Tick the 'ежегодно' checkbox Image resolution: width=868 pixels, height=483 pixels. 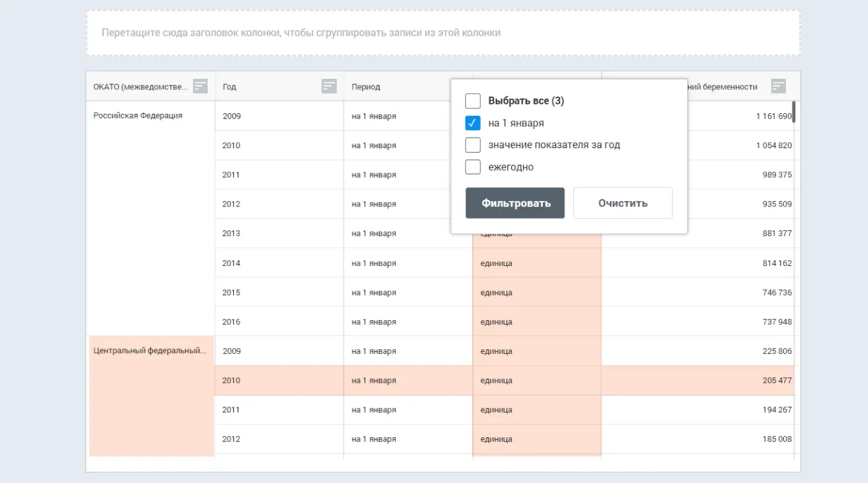[x=473, y=167]
